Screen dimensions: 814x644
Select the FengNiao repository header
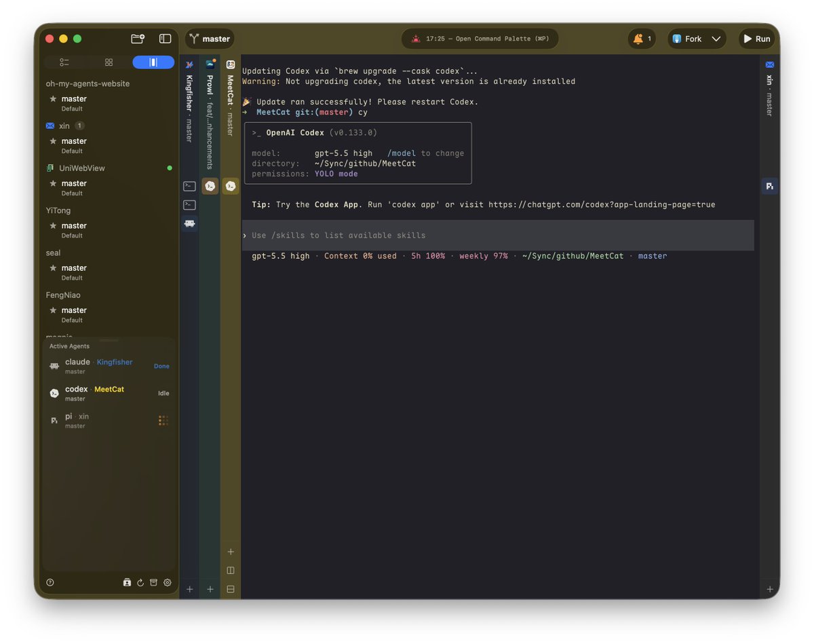point(64,295)
